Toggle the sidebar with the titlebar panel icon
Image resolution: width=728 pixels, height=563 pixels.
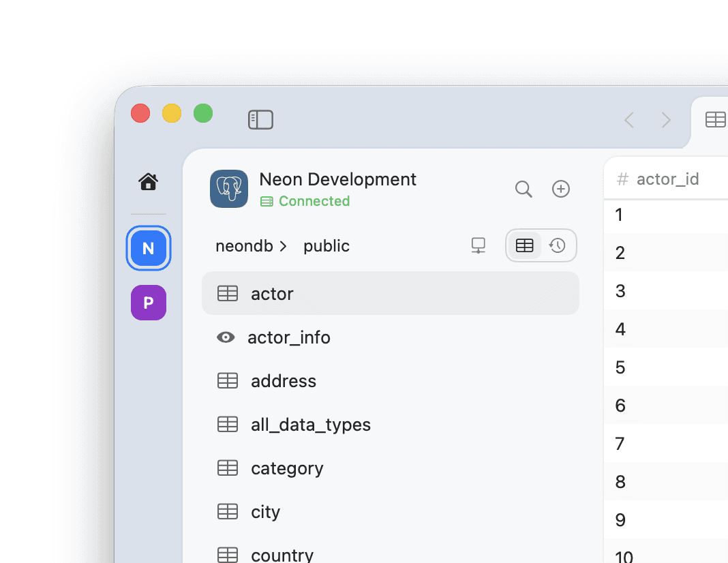coord(260,119)
